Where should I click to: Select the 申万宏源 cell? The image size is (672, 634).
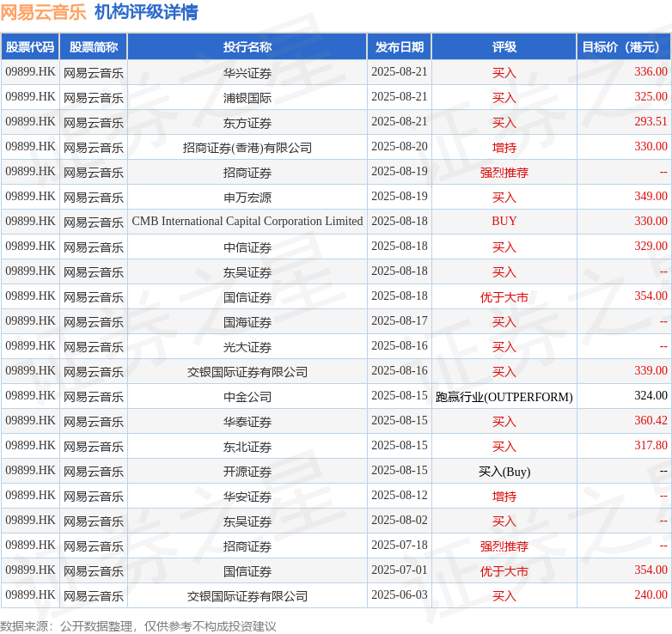[247, 197]
